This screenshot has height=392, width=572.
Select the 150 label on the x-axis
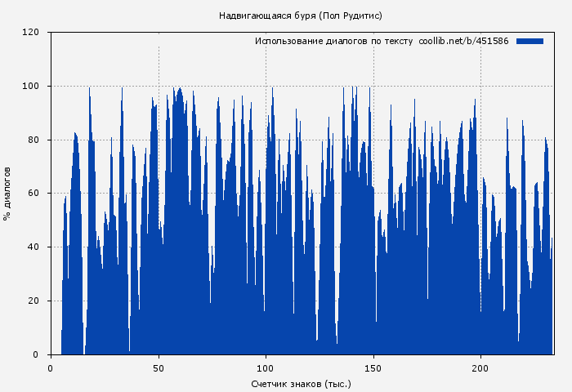(x=373, y=367)
